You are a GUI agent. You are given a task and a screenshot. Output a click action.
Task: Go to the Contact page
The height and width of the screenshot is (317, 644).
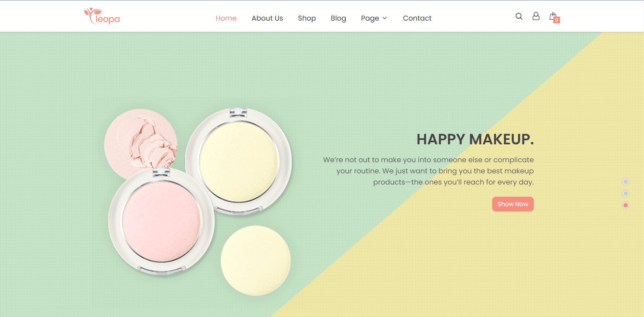[417, 18]
